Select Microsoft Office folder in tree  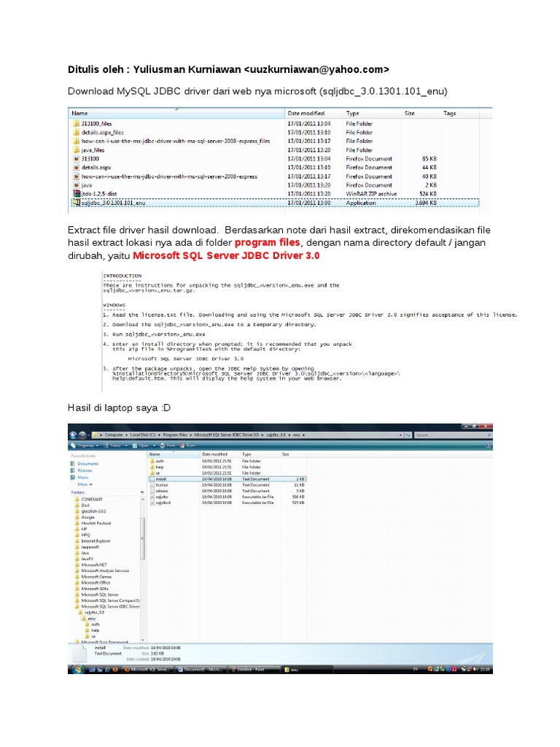[x=93, y=583]
